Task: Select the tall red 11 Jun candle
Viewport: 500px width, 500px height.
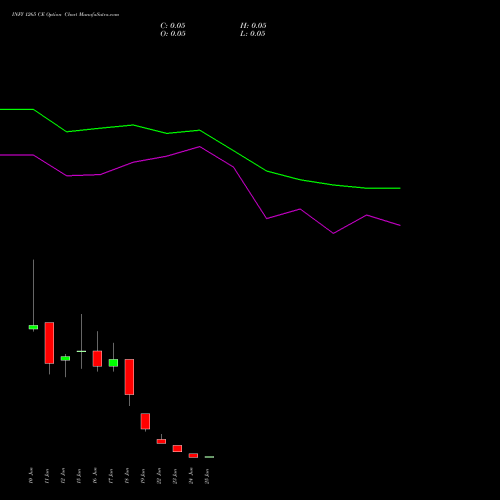Action: (x=49, y=343)
